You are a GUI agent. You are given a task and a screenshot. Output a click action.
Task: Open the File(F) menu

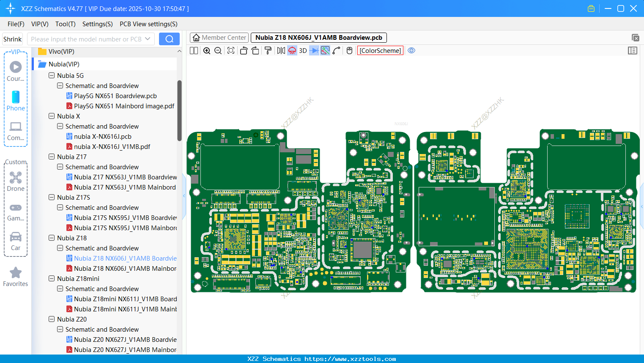pyautogui.click(x=16, y=24)
